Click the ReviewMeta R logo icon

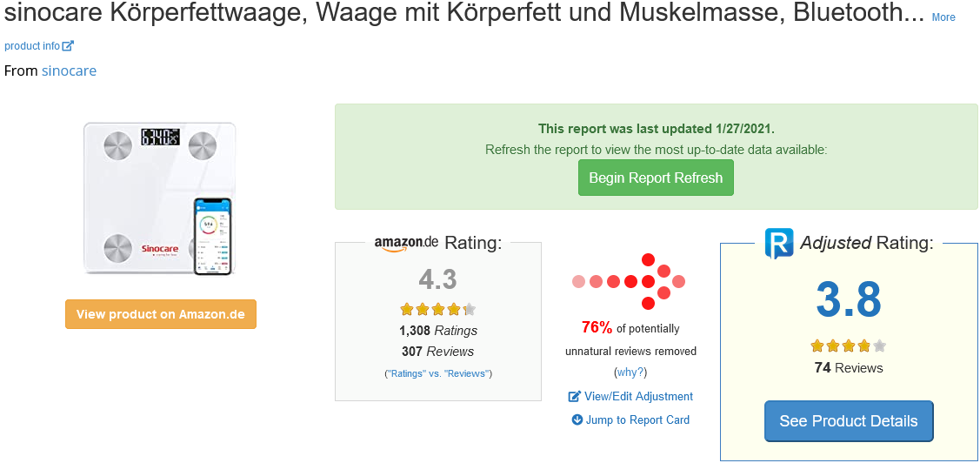coord(779,244)
